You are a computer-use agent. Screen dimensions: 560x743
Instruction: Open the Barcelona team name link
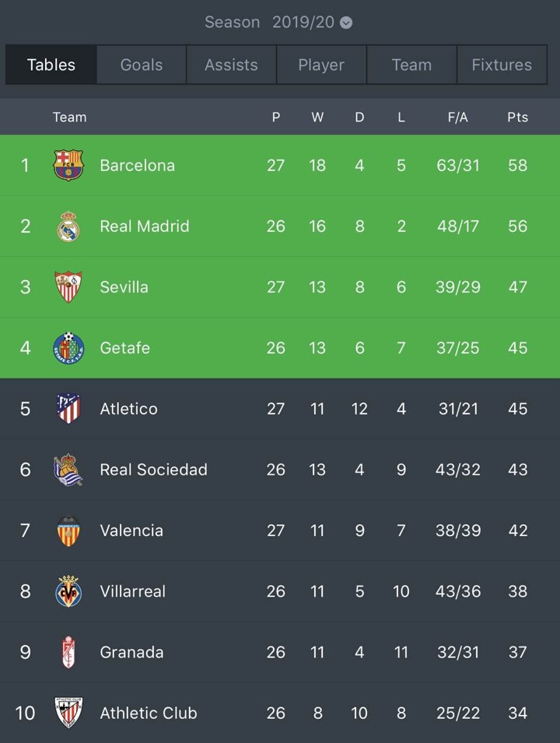(137, 165)
